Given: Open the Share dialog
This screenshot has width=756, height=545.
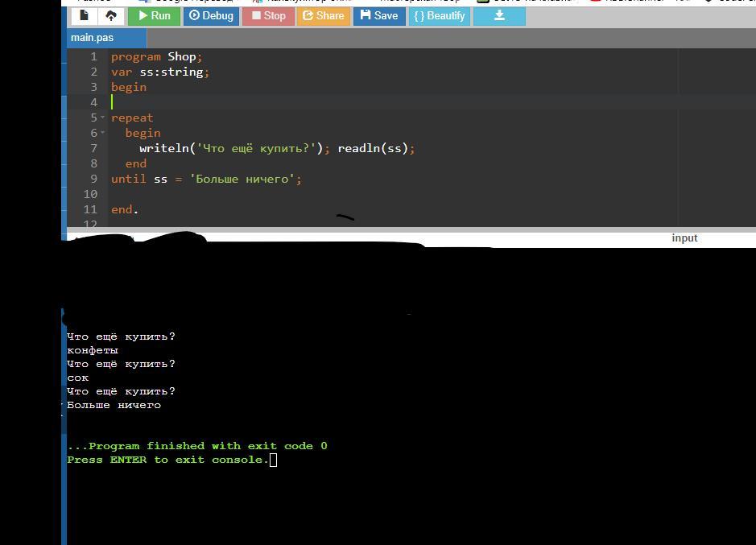Looking at the screenshot, I should pyautogui.click(x=324, y=15).
